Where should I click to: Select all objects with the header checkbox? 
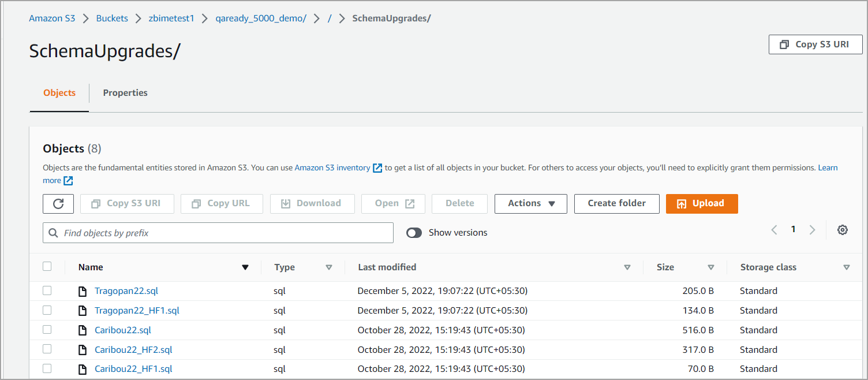(47, 266)
